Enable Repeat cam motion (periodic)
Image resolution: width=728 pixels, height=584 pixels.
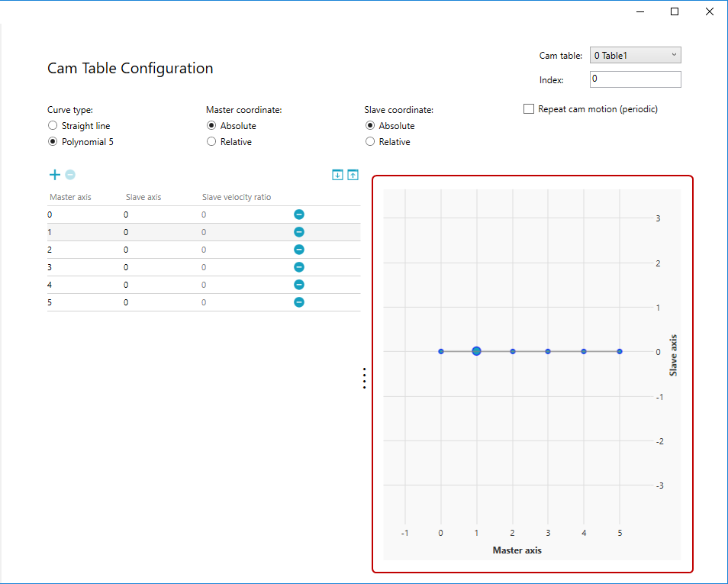pyautogui.click(x=529, y=109)
